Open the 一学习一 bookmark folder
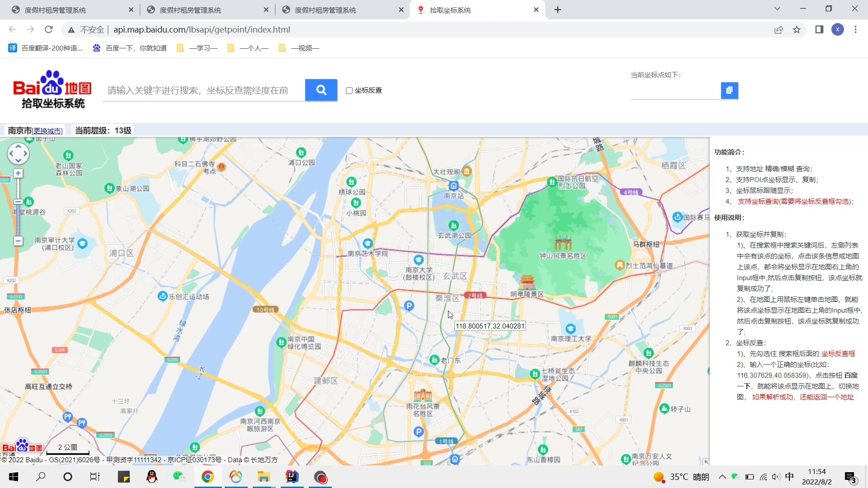This screenshot has height=488, width=868. coord(197,48)
